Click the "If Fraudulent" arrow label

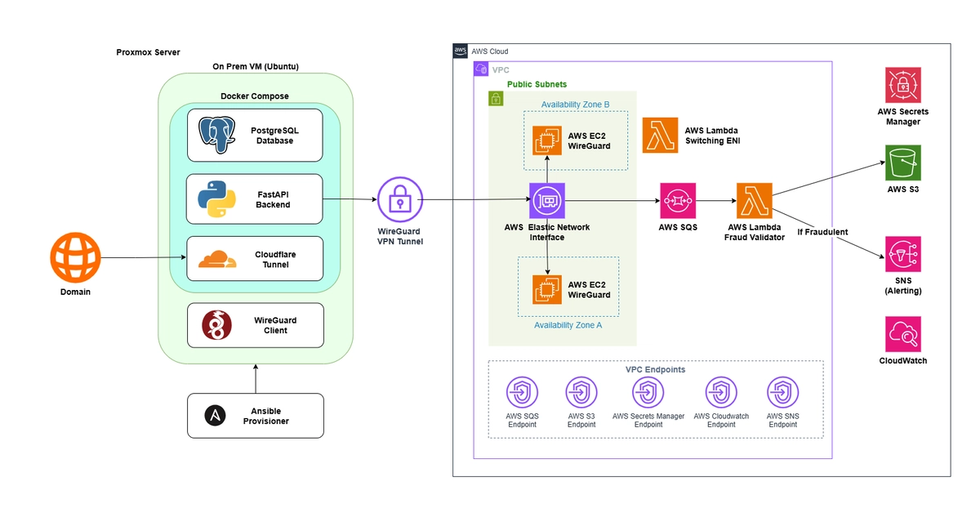coord(822,232)
